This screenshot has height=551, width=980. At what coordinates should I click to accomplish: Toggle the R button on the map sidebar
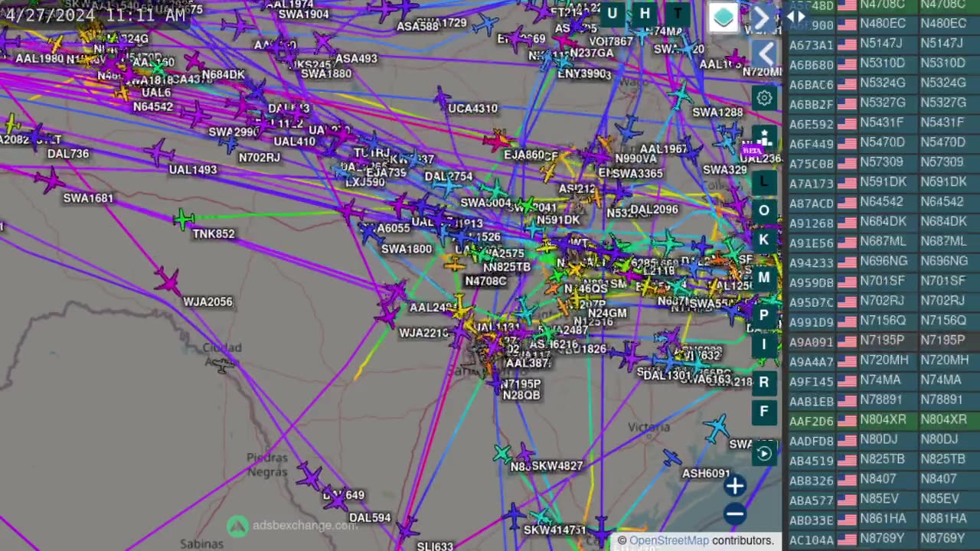coord(764,382)
